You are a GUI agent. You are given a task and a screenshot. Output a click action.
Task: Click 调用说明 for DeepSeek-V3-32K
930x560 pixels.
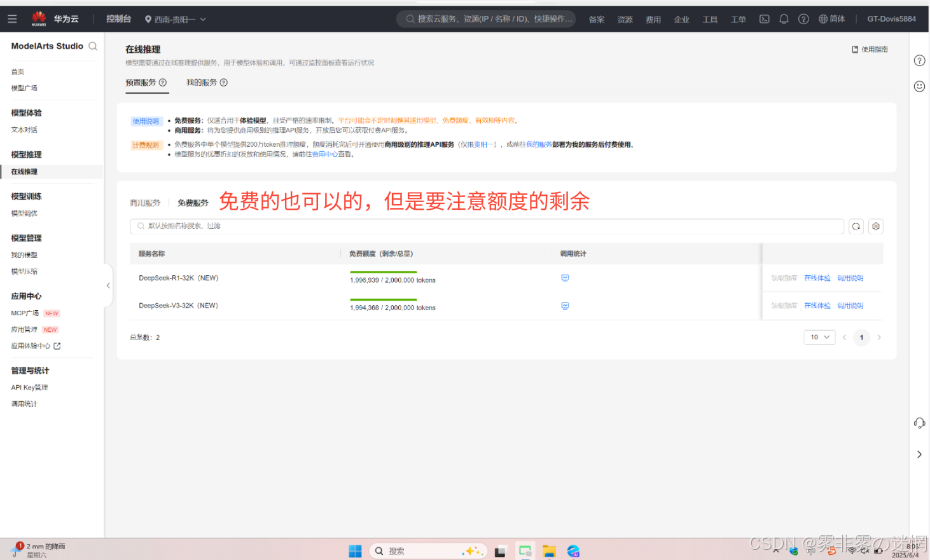850,306
